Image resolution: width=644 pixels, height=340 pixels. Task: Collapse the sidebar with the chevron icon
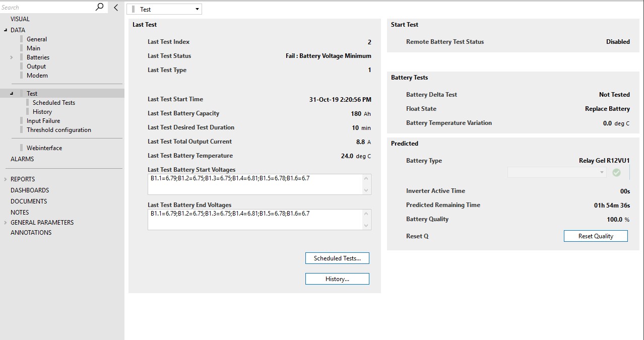(x=116, y=8)
